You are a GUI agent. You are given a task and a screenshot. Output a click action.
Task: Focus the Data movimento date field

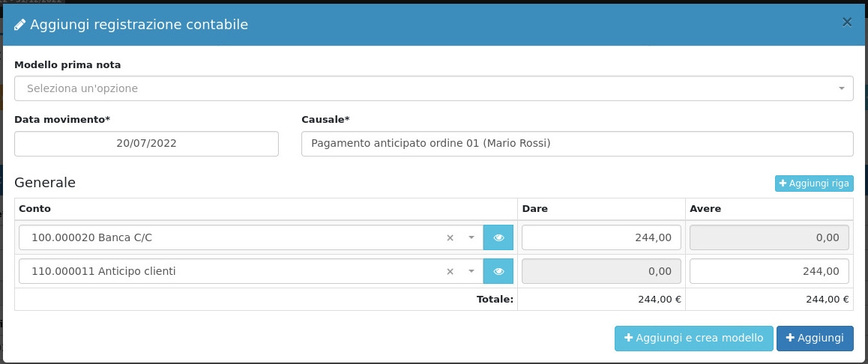tap(146, 144)
